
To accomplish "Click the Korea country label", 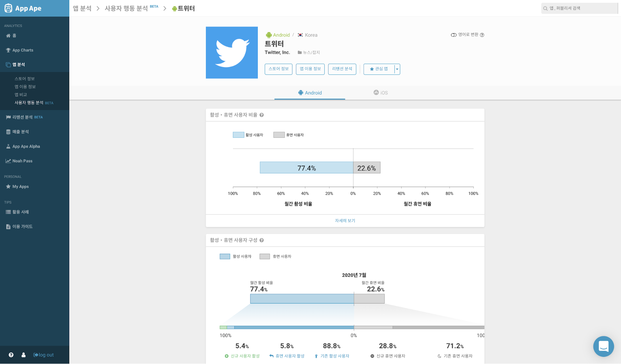I will (308, 35).
